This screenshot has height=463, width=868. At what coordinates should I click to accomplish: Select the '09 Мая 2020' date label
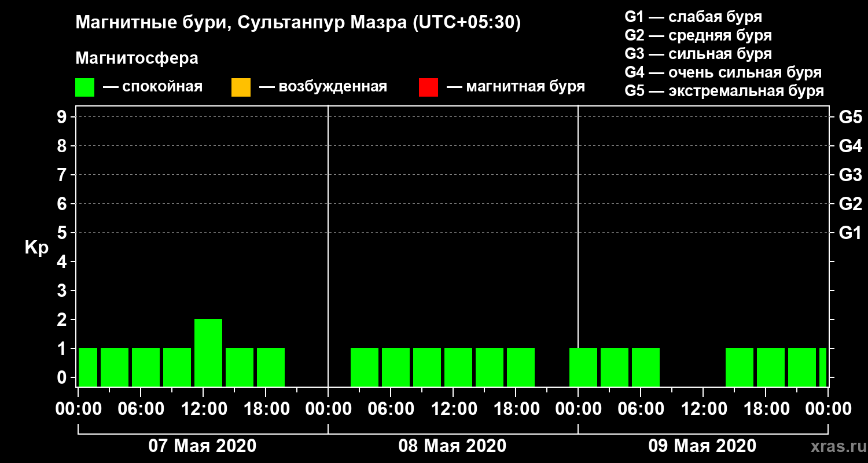(x=703, y=446)
